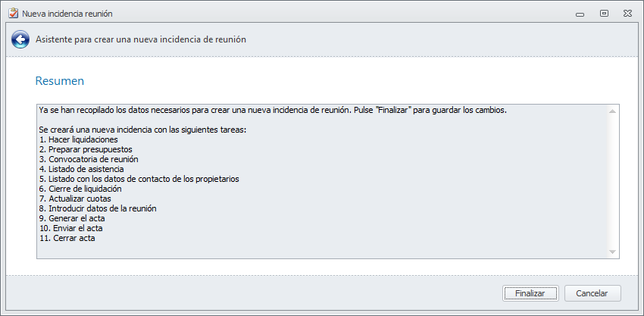Click the notepad icon in the title bar
Image resolution: width=644 pixels, height=316 pixels.
(14, 14)
